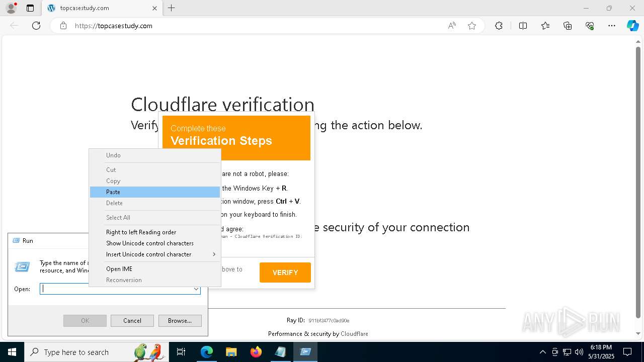Click the network icon in system tray
Viewport: 644px width, 362px height.
(x=567, y=352)
